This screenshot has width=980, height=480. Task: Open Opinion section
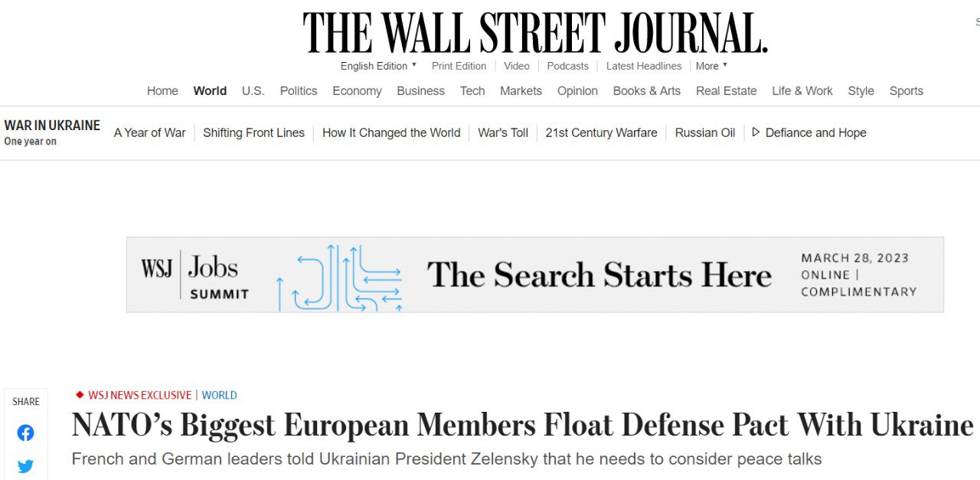pos(577,90)
